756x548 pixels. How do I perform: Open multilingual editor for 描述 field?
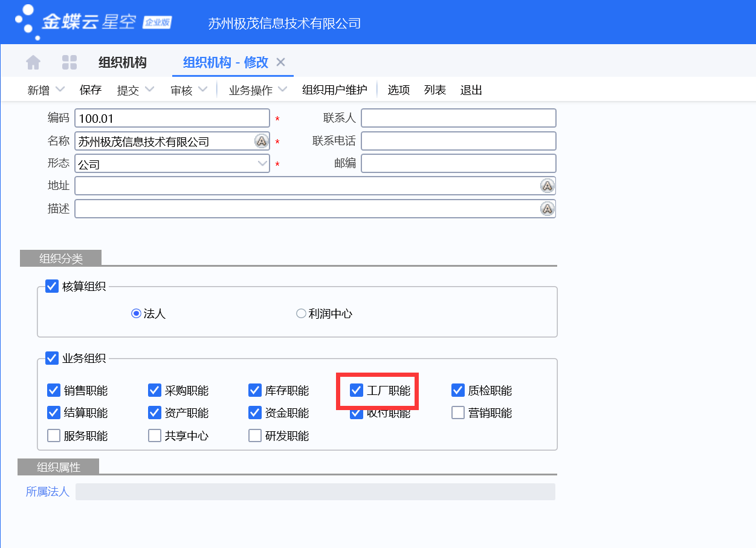tap(547, 209)
